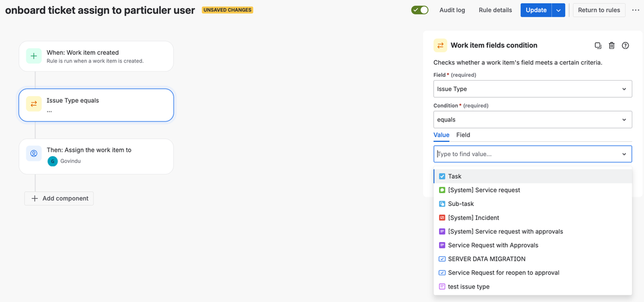The image size is (644, 302).
Task: Click the condition icon in the panel header
Action: (440, 45)
